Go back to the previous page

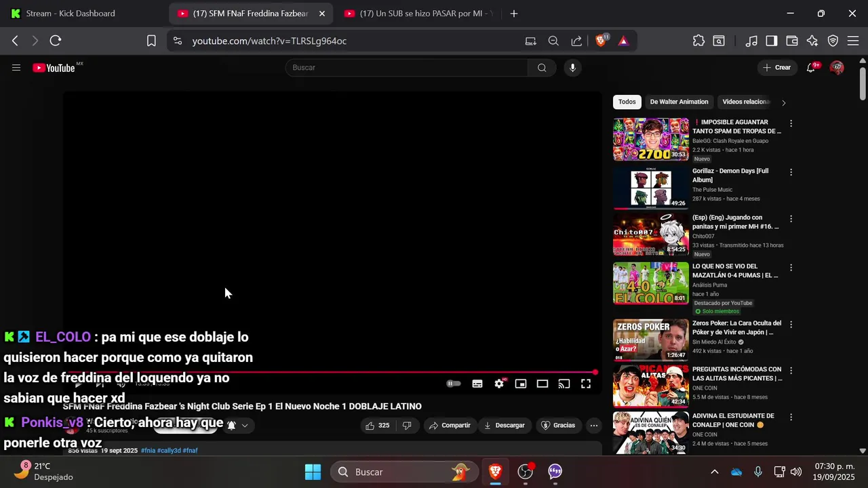pyautogui.click(x=15, y=41)
